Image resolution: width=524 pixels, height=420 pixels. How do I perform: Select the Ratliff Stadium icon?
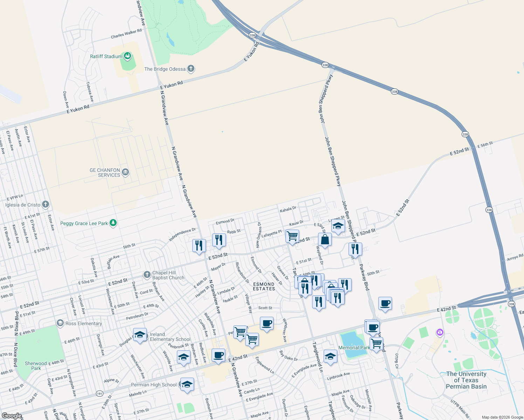pos(127,56)
